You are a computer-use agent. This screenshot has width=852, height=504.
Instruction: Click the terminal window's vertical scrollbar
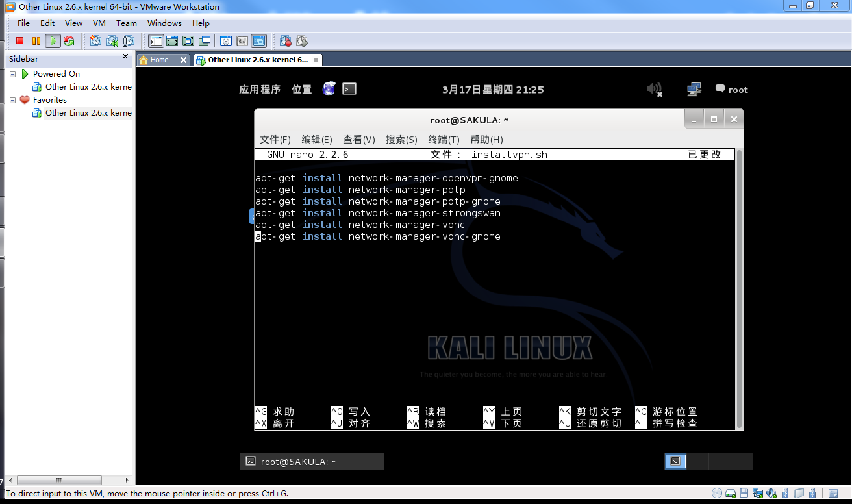pos(739,289)
